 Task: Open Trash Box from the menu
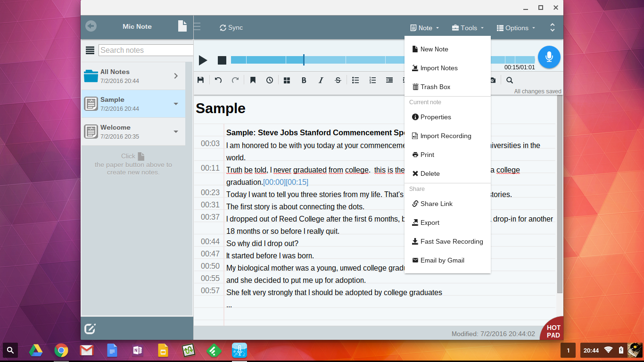(x=447, y=87)
